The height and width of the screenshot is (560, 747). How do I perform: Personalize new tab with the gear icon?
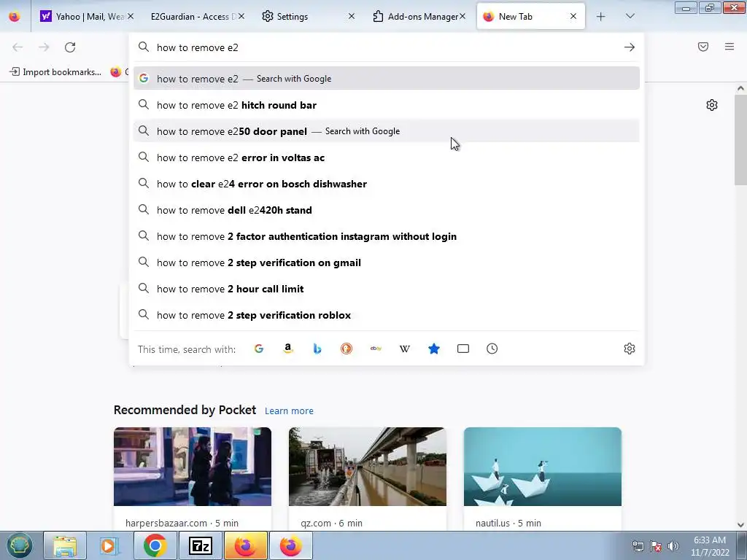[x=712, y=105]
